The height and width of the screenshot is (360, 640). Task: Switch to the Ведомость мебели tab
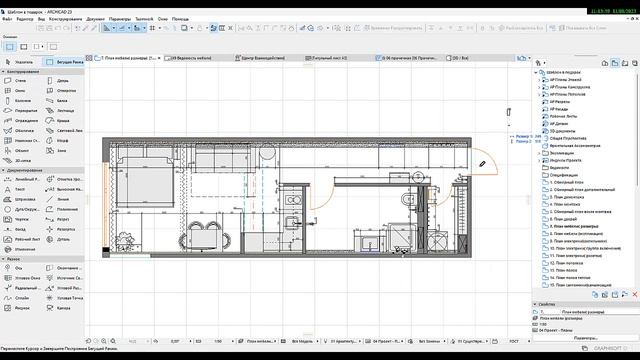point(188,58)
